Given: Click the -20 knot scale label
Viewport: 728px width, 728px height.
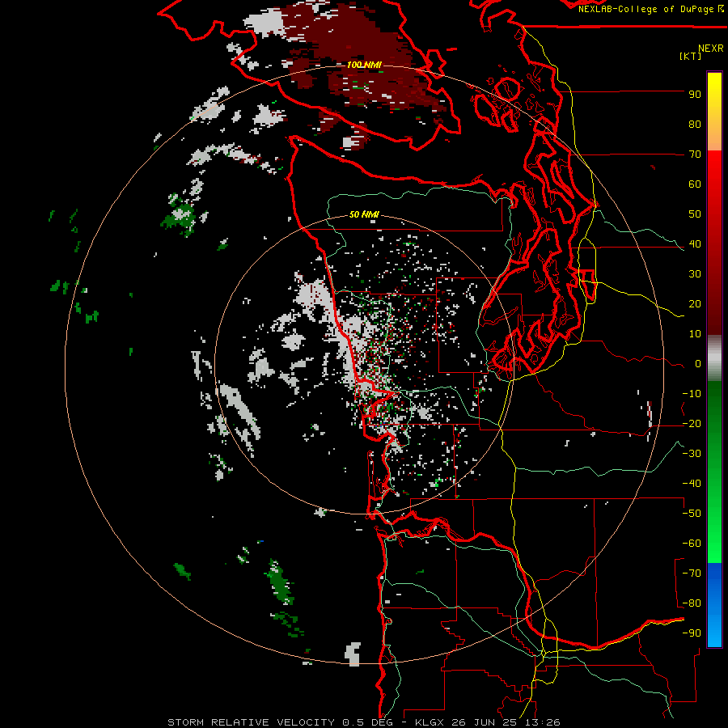Looking at the screenshot, I should 692,424.
